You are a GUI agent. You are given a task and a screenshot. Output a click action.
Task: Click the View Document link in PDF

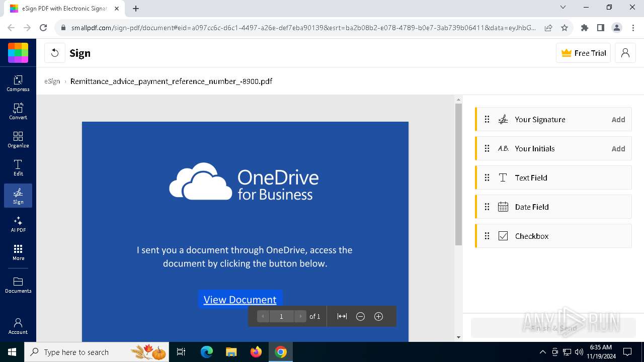(240, 300)
